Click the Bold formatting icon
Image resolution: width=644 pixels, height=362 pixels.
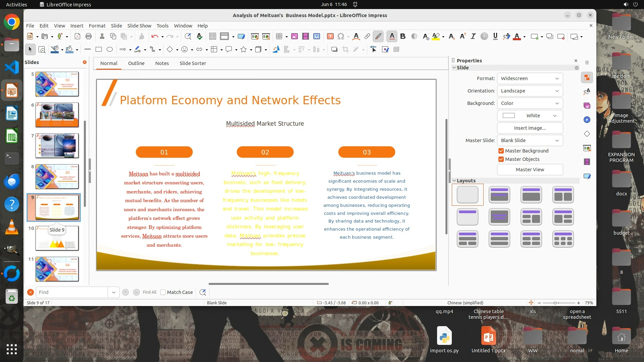click(403, 37)
